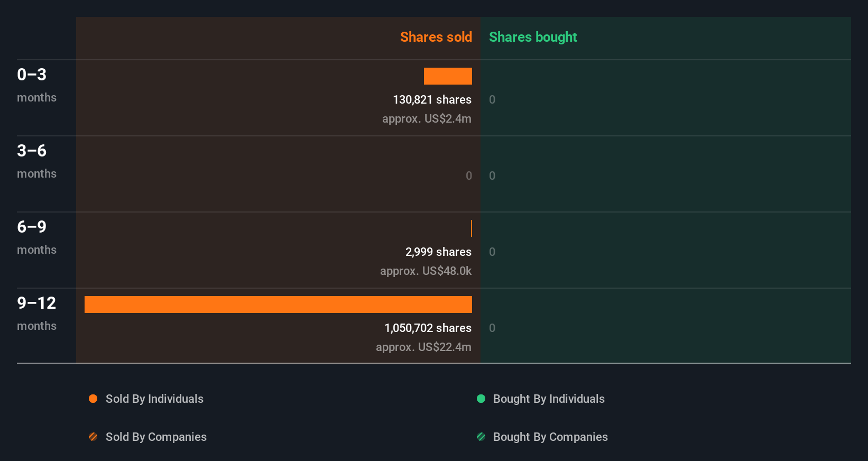Screen dimensions: 868x461
Task: Click the approx. US$48.0k text
Action: point(426,271)
